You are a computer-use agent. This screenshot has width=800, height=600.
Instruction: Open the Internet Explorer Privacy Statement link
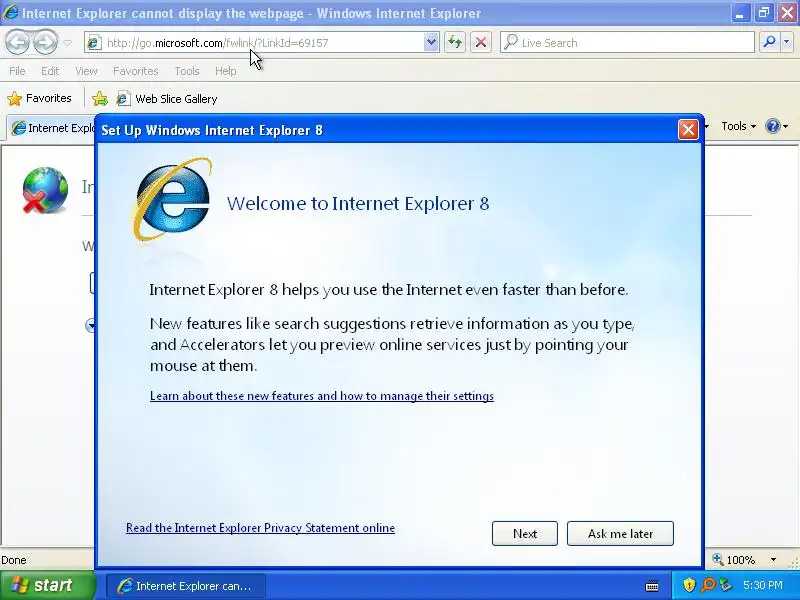click(x=260, y=528)
